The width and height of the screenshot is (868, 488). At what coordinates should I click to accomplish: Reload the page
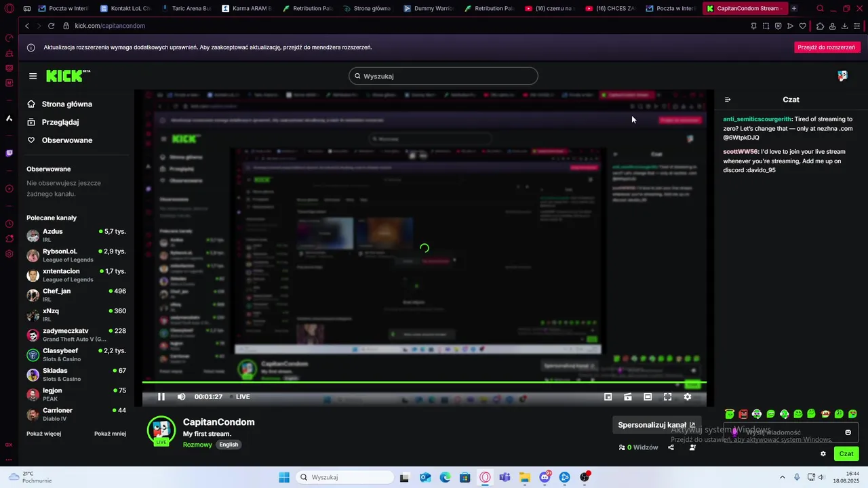(x=51, y=26)
